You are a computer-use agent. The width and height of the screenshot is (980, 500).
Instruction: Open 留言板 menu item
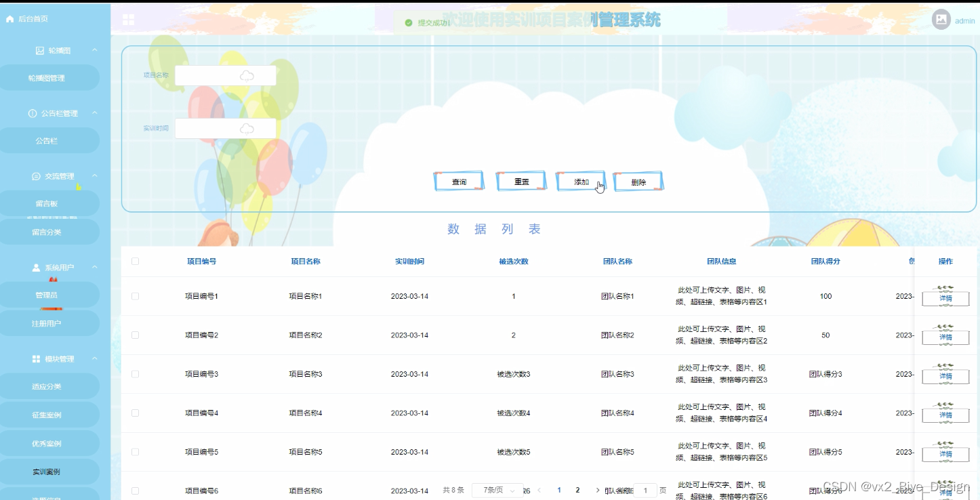coord(47,203)
